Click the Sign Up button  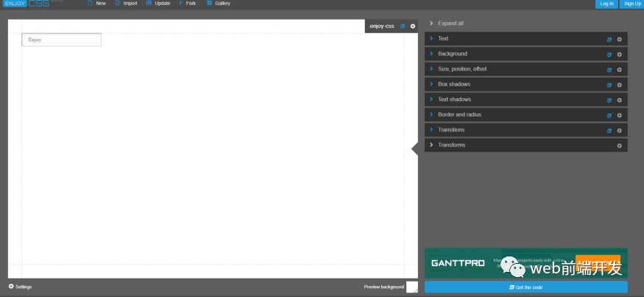[631, 4]
